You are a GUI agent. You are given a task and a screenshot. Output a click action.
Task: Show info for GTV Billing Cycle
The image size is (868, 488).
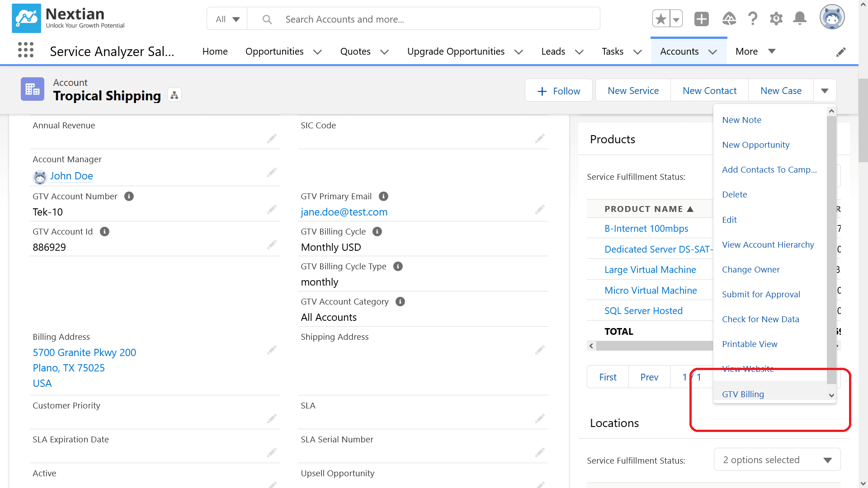click(377, 231)
